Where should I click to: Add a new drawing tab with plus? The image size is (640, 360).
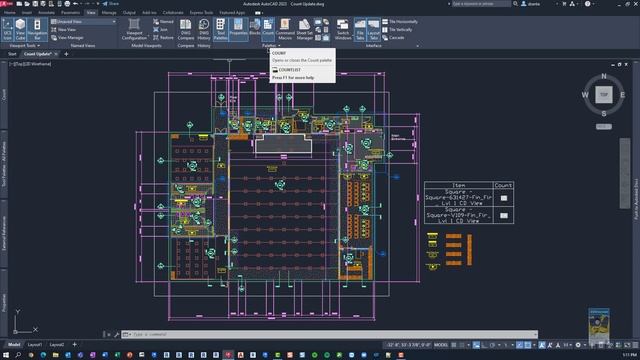[x=66, y=54]
